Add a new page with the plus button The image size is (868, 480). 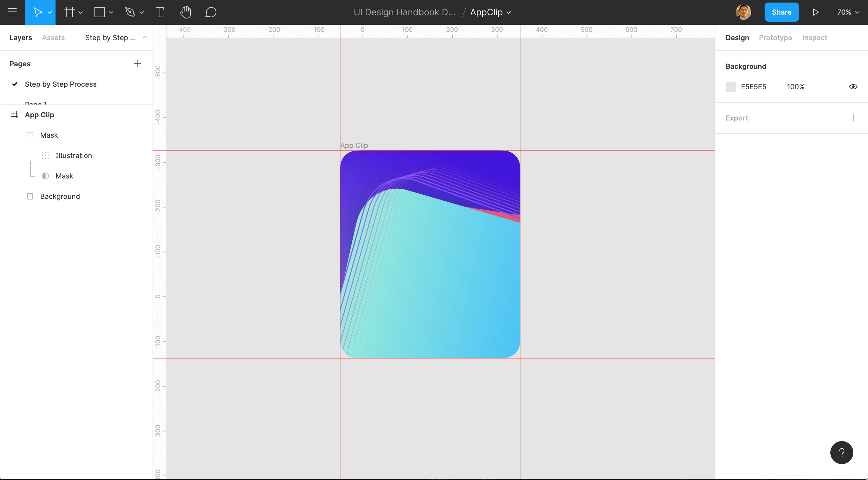coord(137,63)
